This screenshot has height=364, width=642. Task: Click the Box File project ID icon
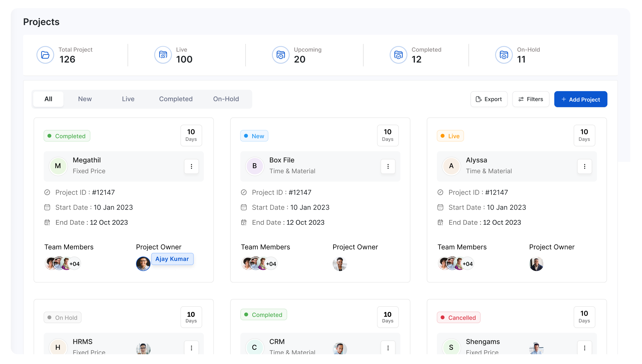pyautogui.click(x=244, y=192)
